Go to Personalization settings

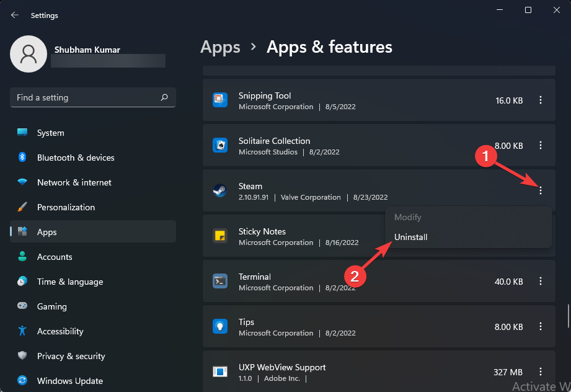(x=93, y=207)
